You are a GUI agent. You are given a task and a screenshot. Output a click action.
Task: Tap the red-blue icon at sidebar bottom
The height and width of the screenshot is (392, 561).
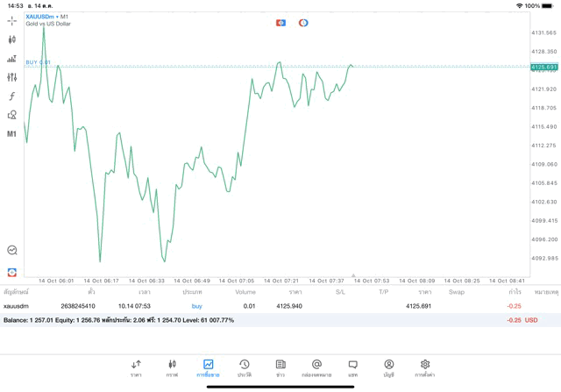point(11,273)
